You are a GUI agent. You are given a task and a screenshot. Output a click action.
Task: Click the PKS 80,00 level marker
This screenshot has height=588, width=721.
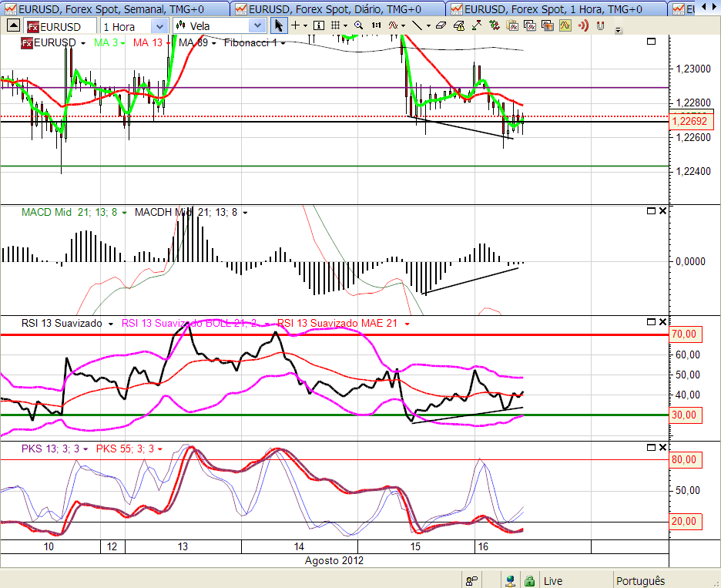pos(685,459)
